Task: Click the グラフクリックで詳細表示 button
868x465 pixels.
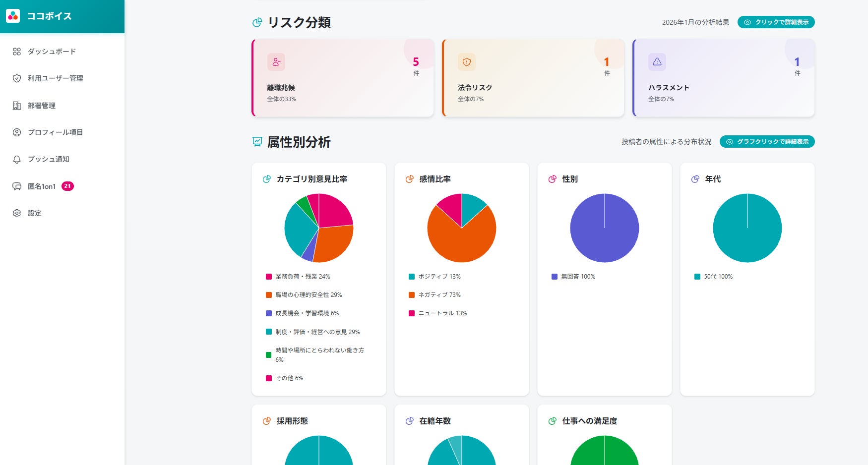Action: 767,142
